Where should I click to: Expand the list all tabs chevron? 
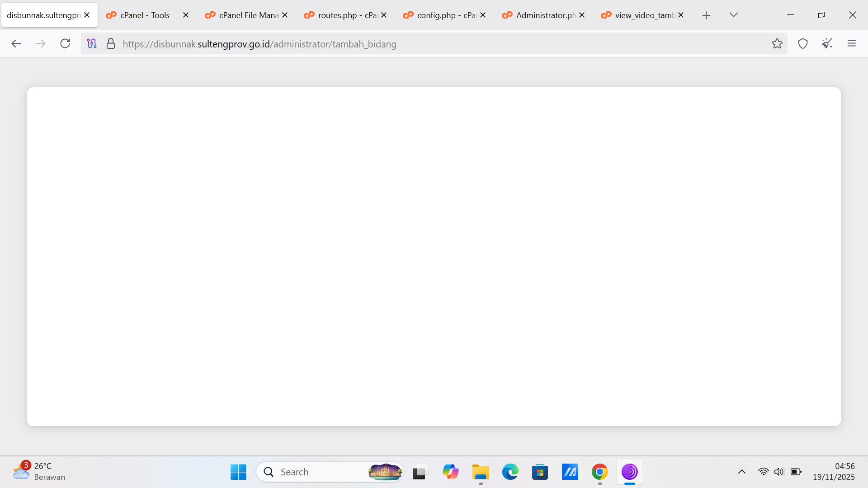point(733,15)
